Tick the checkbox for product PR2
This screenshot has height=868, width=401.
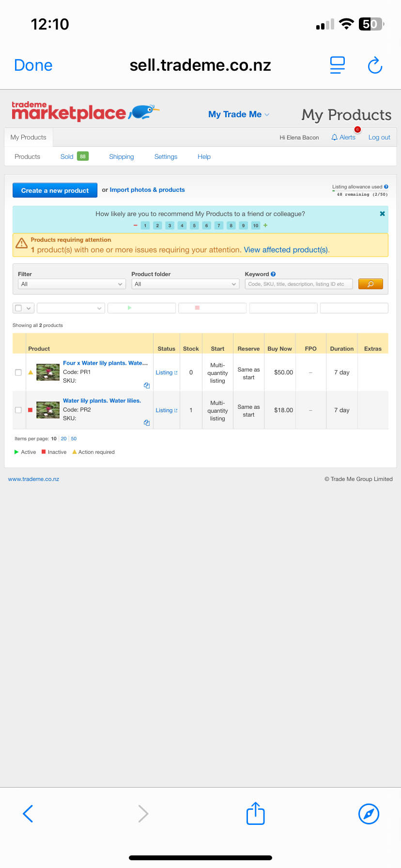coord(18,410)
